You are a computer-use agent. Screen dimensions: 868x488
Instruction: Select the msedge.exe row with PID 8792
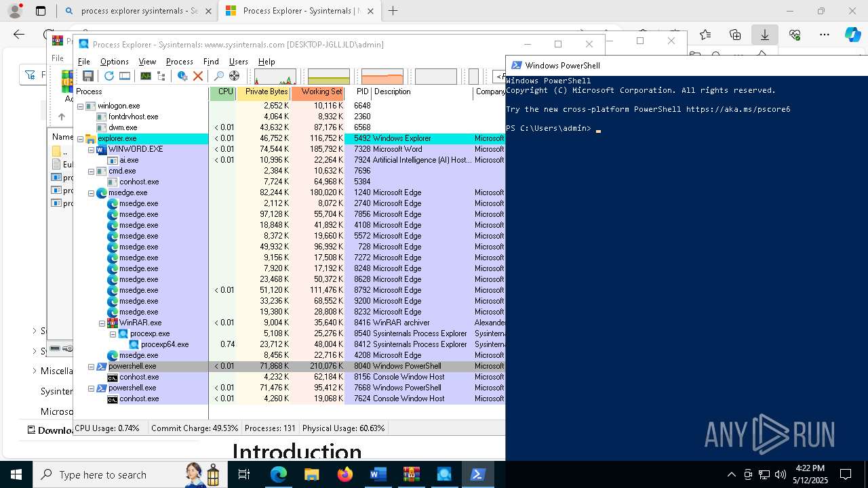click(289, 290)
